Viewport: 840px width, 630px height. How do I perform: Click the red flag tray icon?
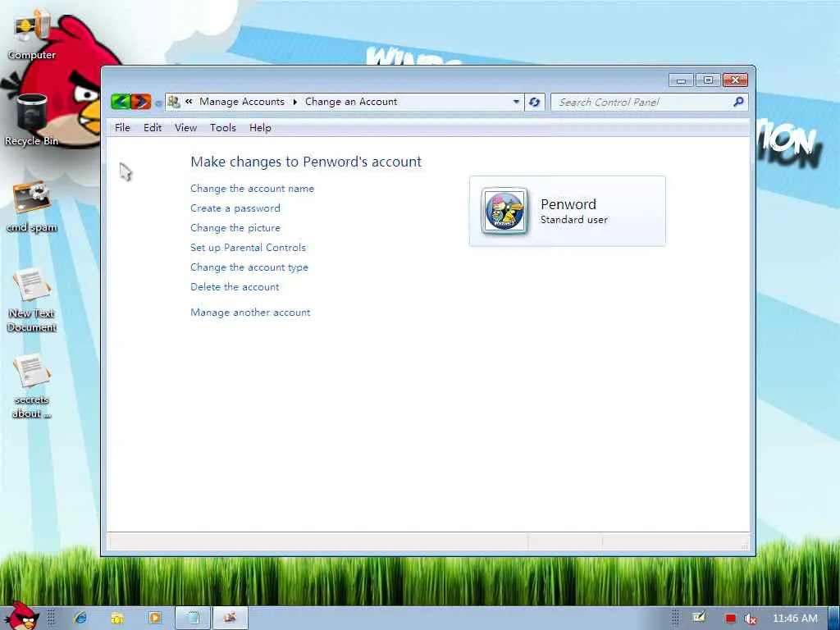[730, 619]
